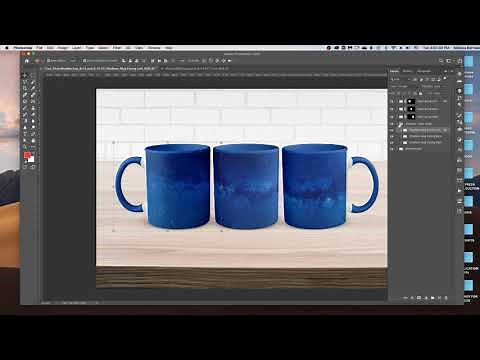This screenshot has height=360, width=480.
Task: Switch to the second document tab
Action: pos(197,68)
